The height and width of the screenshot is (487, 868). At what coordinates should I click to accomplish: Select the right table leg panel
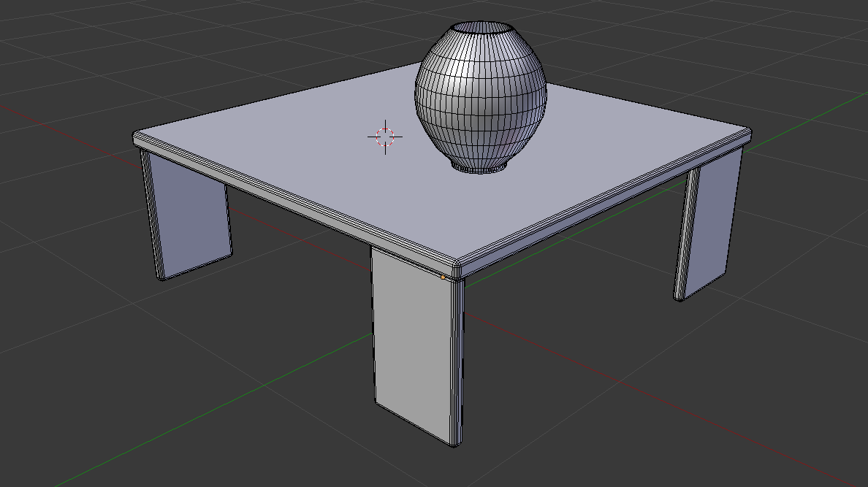click(708, 224)
